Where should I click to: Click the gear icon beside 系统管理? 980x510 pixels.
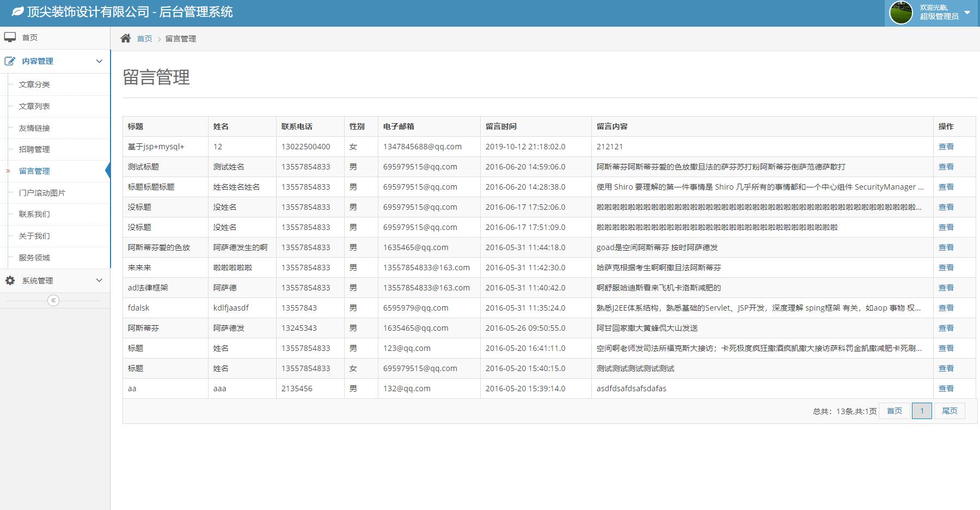pos(10,281)
